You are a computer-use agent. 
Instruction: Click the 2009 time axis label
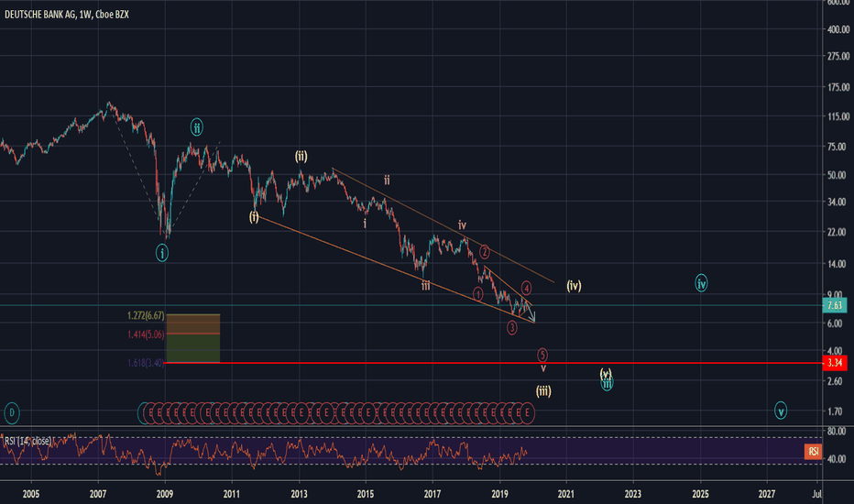165,494
